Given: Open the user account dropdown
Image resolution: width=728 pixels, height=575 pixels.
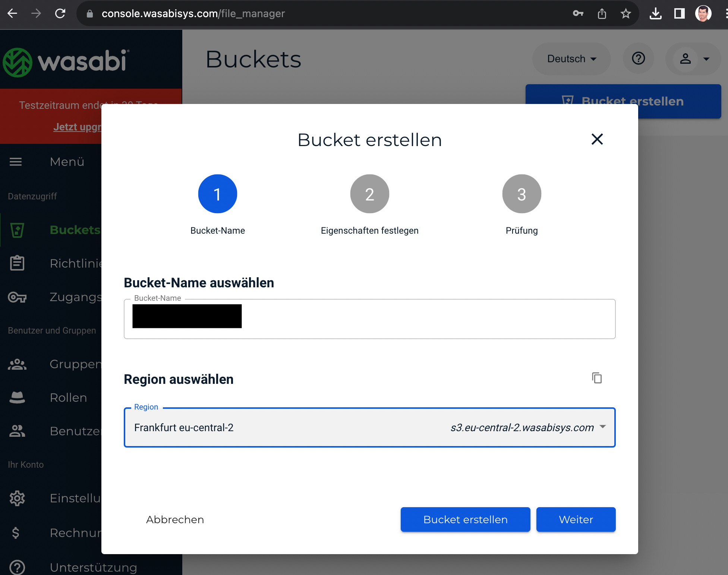Looking at the screenshot, I should click(x=693, y=59).
